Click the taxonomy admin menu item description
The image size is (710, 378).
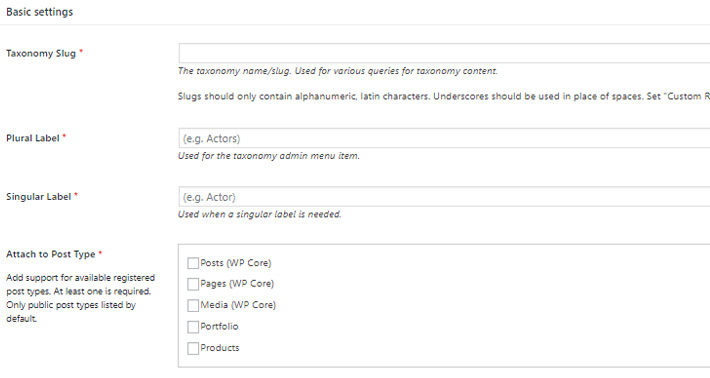pyautogui.click(x=269, y=156)
